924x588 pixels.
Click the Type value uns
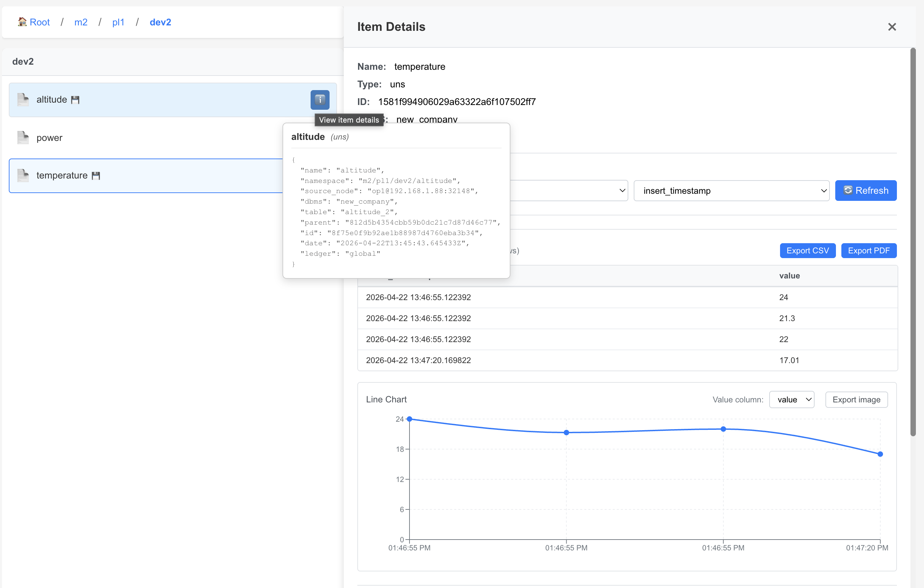pos(397,84)
